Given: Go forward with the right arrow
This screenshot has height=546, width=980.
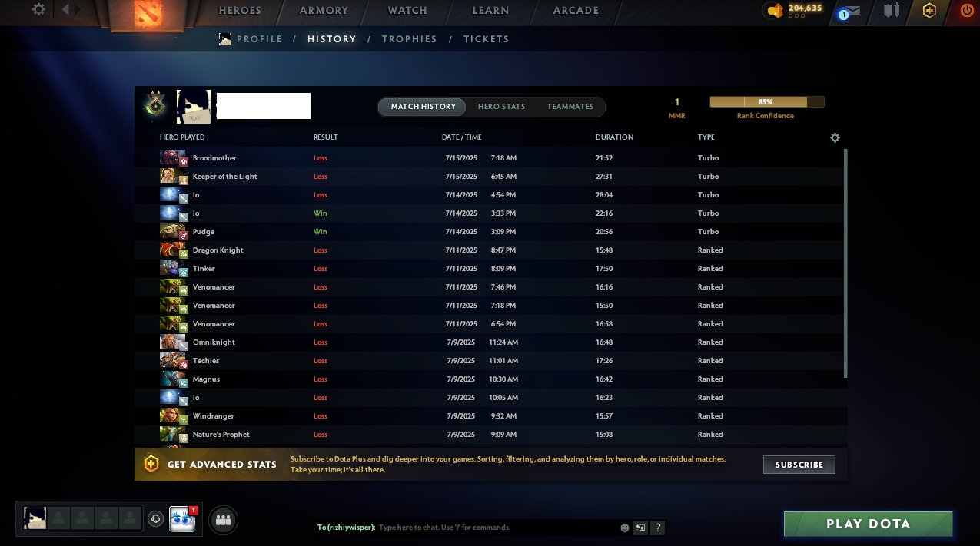Looking at the screenshot, I should [x=77, y=9].
